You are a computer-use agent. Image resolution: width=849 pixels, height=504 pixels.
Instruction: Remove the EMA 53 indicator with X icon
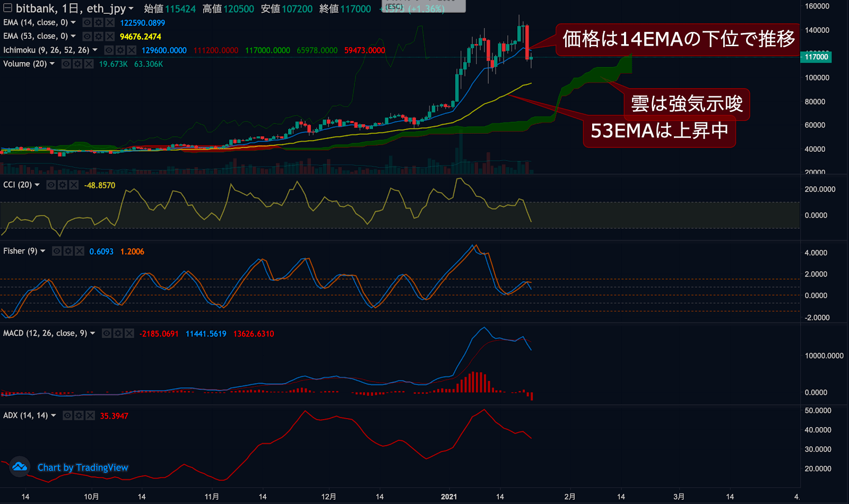tap(109, 37)
